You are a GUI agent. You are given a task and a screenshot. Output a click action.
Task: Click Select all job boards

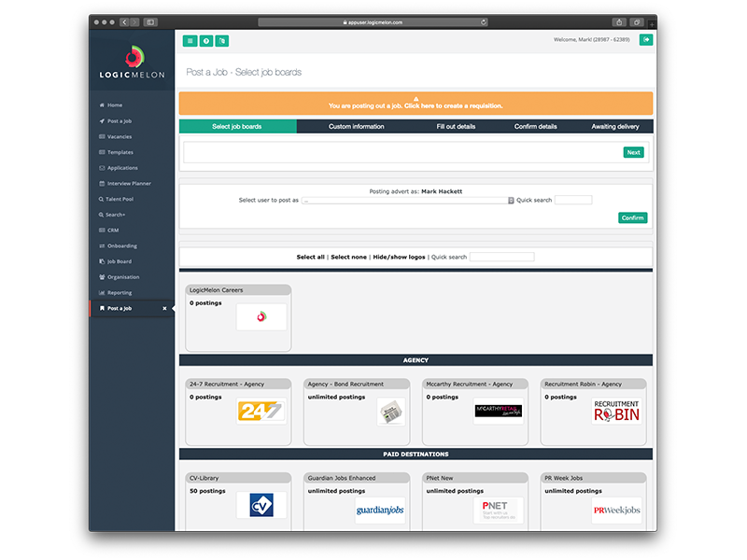coord(310,258)
